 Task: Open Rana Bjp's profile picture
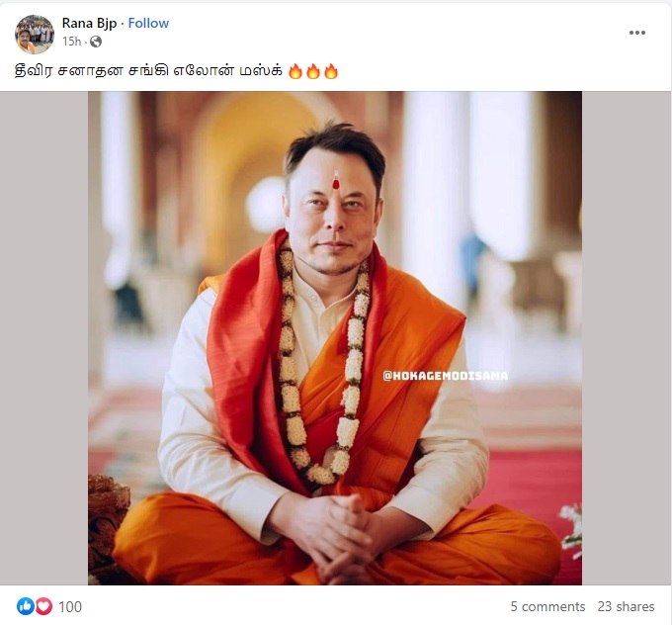(x=35, y=34)
